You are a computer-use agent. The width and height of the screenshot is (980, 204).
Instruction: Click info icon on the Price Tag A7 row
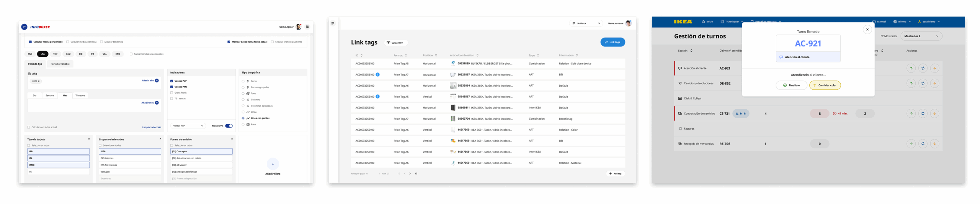(x=377, y=75)
